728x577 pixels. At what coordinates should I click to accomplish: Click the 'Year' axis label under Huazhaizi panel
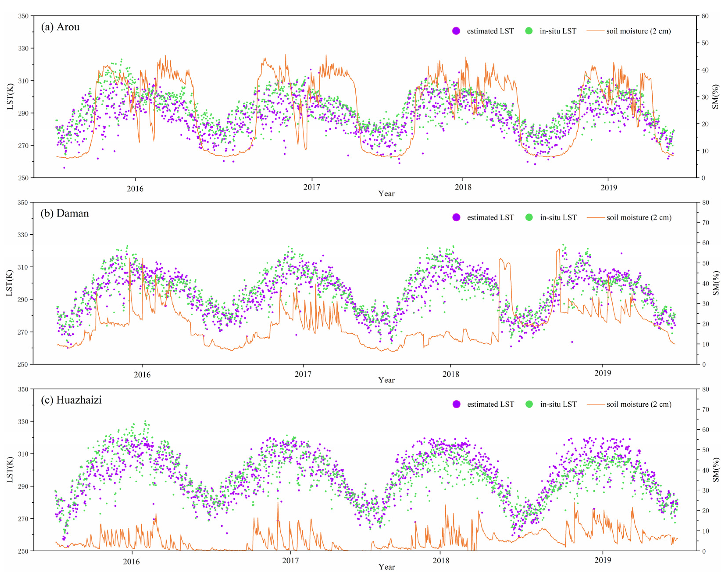click(x=387, y=566)
